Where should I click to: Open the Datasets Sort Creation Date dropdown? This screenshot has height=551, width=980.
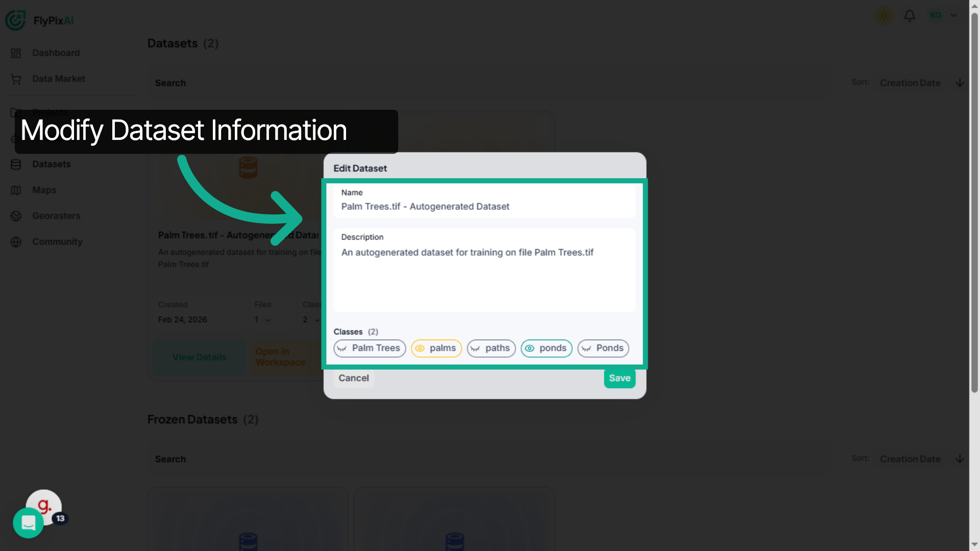point(910,83)
